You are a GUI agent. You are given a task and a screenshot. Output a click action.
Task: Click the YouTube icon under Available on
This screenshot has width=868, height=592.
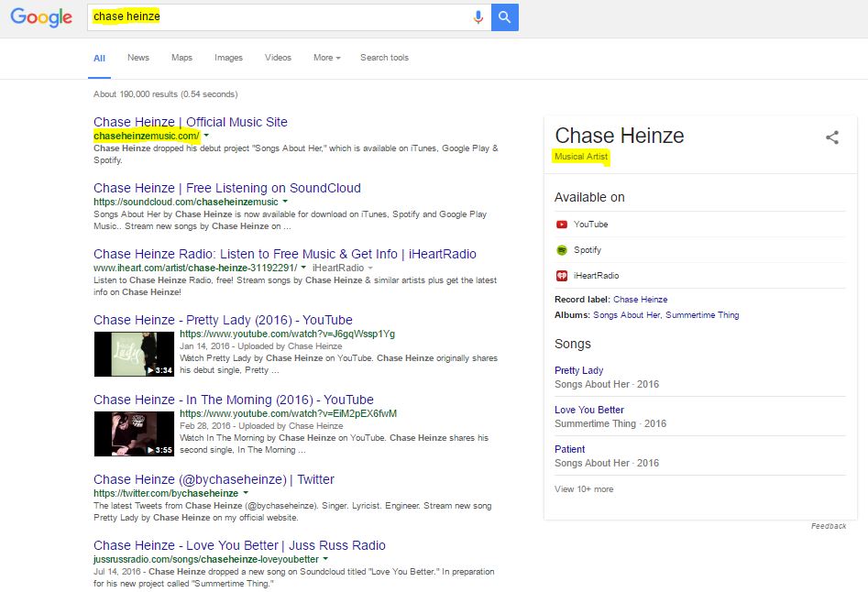(561, 225)
